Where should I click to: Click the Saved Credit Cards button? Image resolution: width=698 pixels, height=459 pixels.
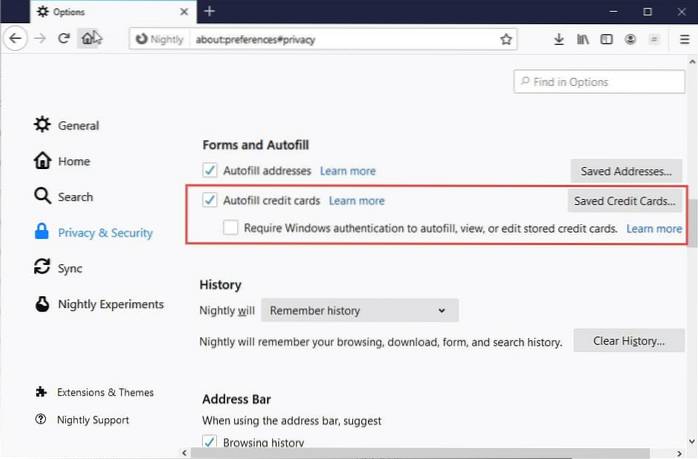[626, 201]
